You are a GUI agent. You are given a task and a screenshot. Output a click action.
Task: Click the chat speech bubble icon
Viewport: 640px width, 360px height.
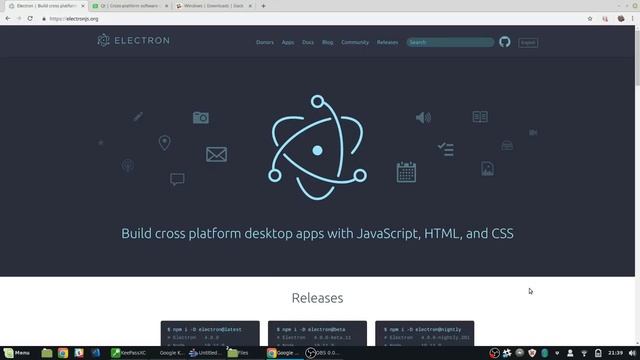[x=177, y=179]
